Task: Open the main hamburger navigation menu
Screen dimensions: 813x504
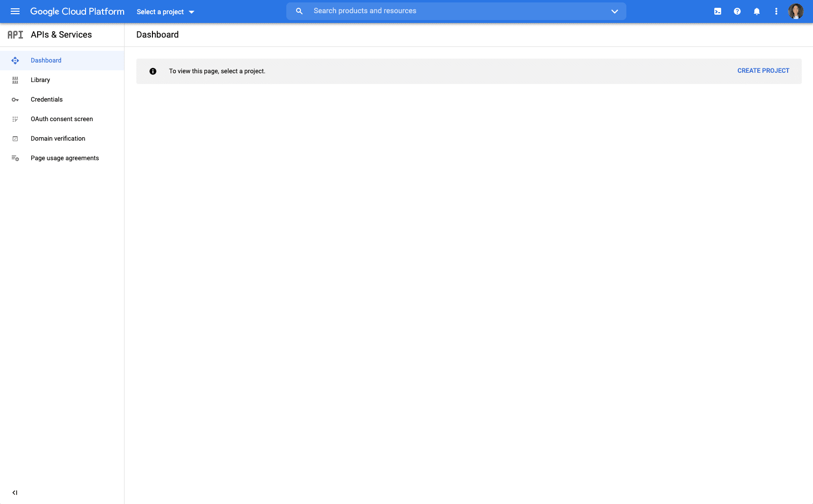Action: click(15, 11)
